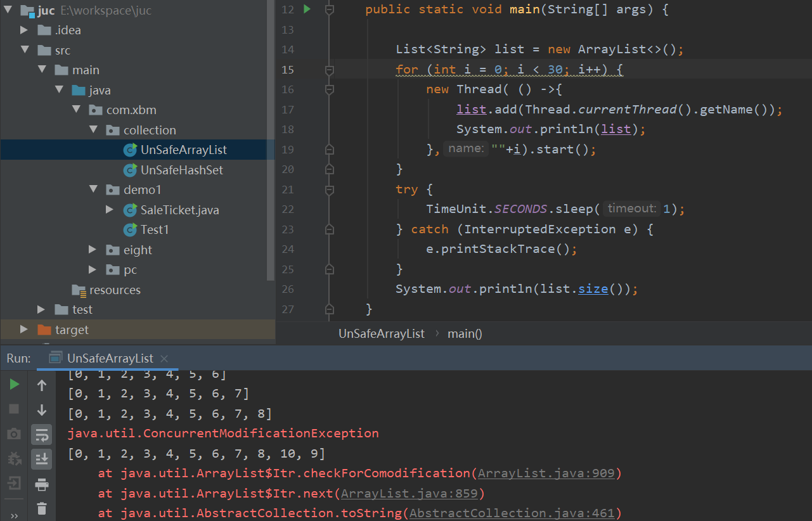Expand the target folder arrow
The image size is (812, 521).
click(24, 330)
